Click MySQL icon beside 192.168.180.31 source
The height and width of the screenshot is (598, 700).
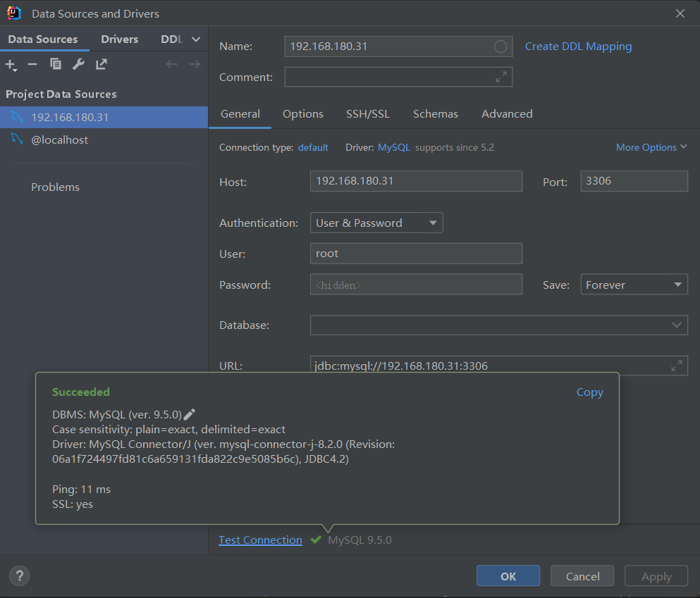tap(17, 117)
